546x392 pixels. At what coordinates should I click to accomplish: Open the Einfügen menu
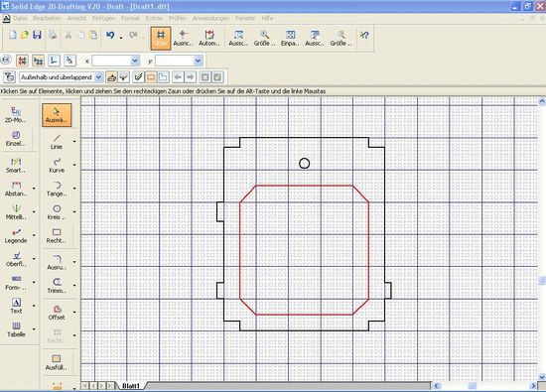[103, 18]
